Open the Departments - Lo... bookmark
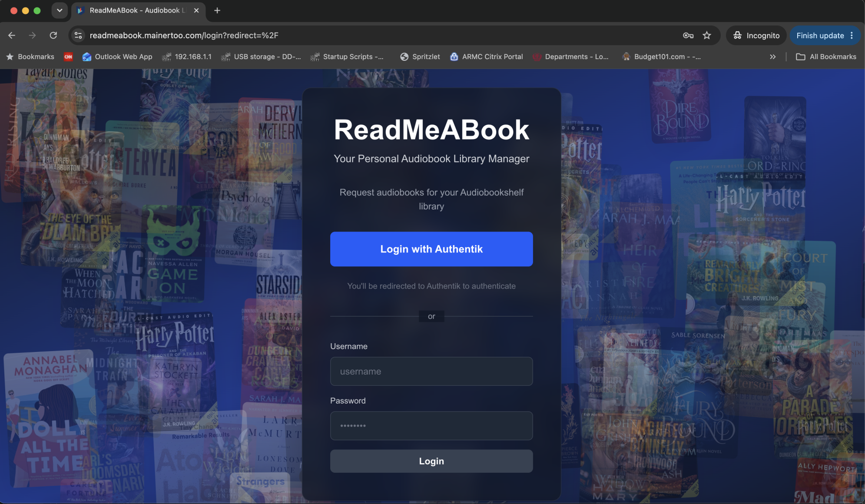The image size is (865, 504). click(570, 56)
